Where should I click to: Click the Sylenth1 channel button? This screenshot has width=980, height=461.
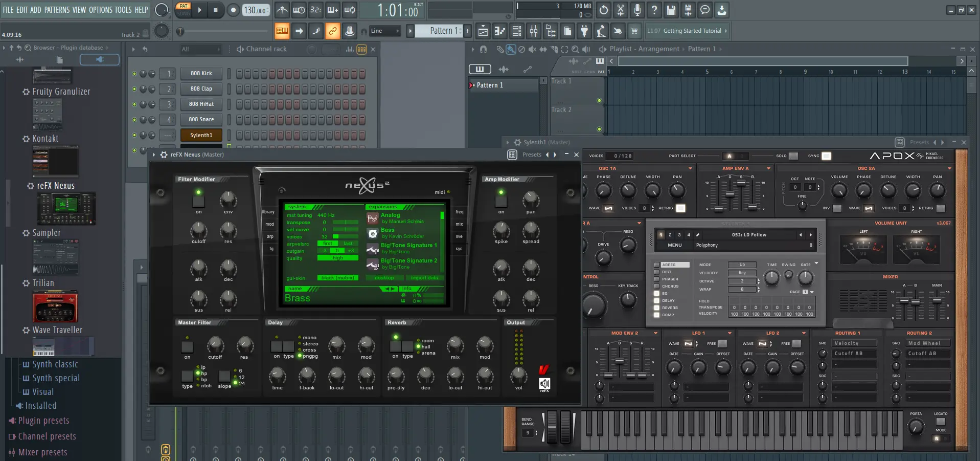point(201,136)
